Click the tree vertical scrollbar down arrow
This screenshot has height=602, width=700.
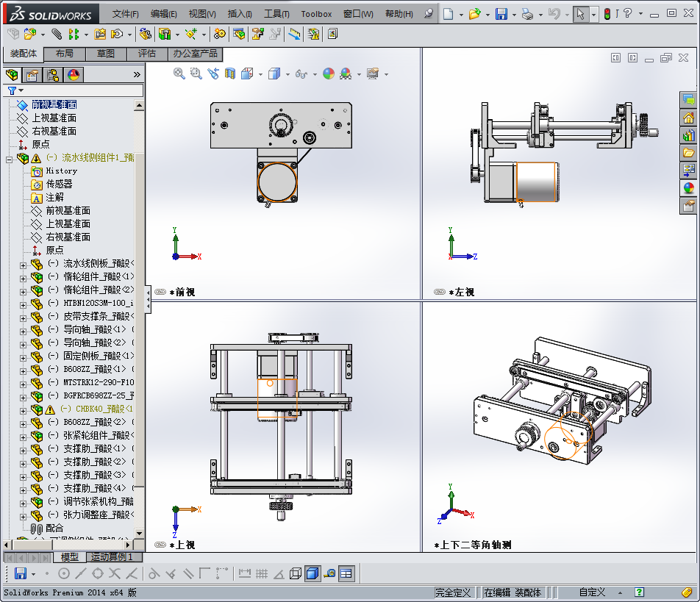139,534
